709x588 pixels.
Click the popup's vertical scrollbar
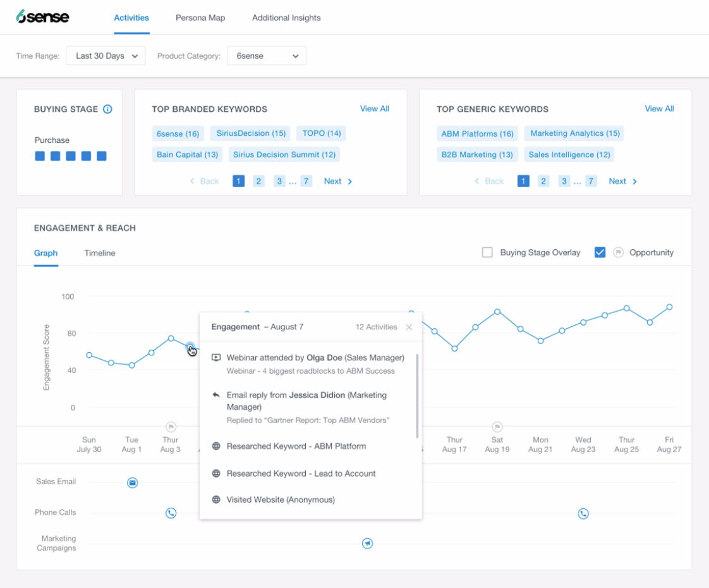[417, 396]
